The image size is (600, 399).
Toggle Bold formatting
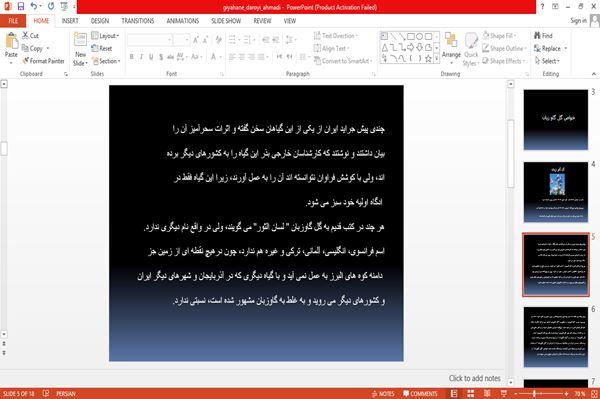click(x=132, y=57)
